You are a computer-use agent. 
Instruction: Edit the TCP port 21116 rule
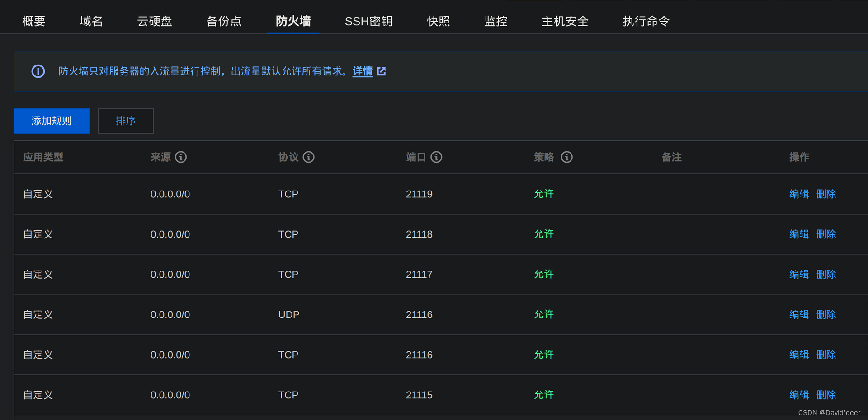pos(799,355)
